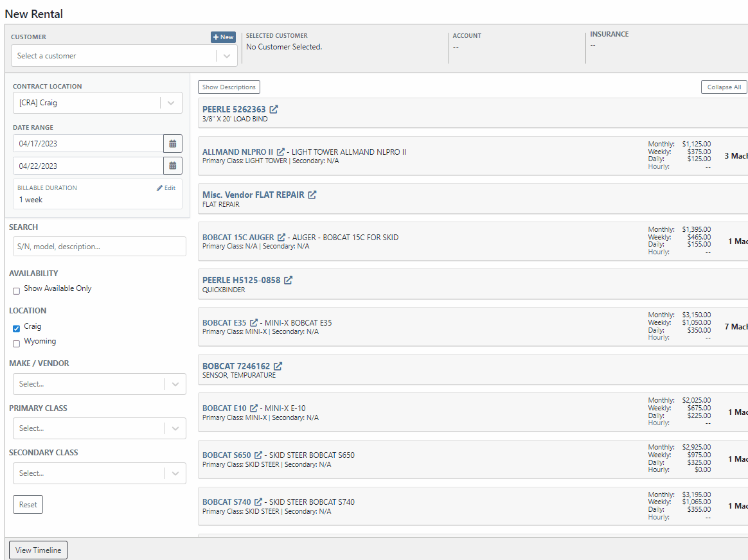Click the start date field 04/17/2023
The width and height of the screenshot is (748, 560).
coord(88,143)
